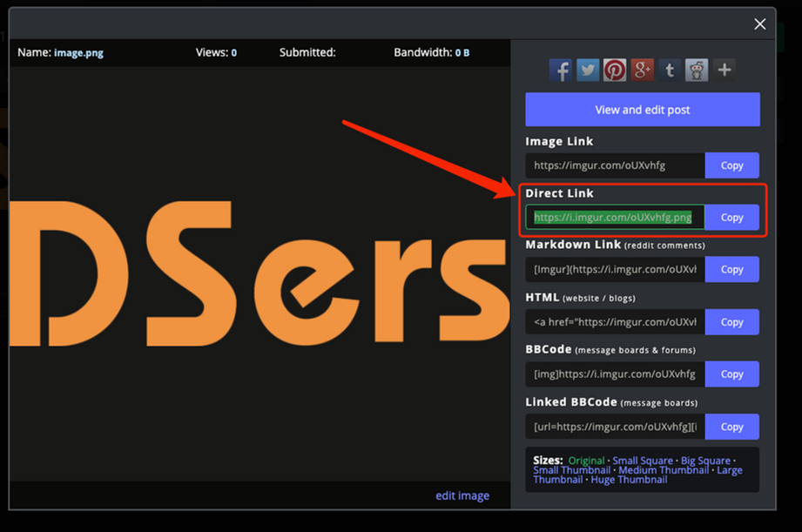The image size is (802, 532).
Task: Close the image details dialog
Action: tap(759, 24)
